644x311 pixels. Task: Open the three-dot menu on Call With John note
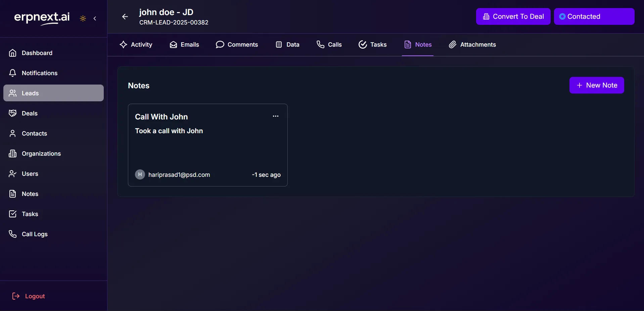275,116
